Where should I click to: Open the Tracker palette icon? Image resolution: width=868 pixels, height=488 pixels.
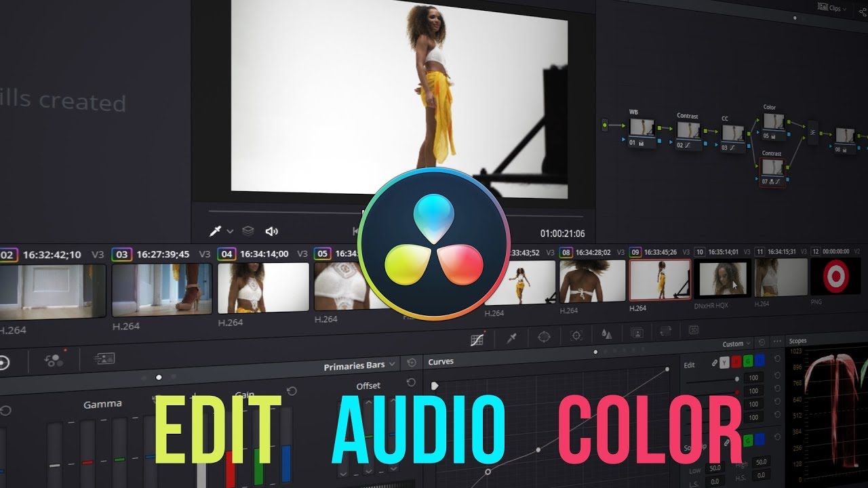pyautogui.click(x=576, y=335)
